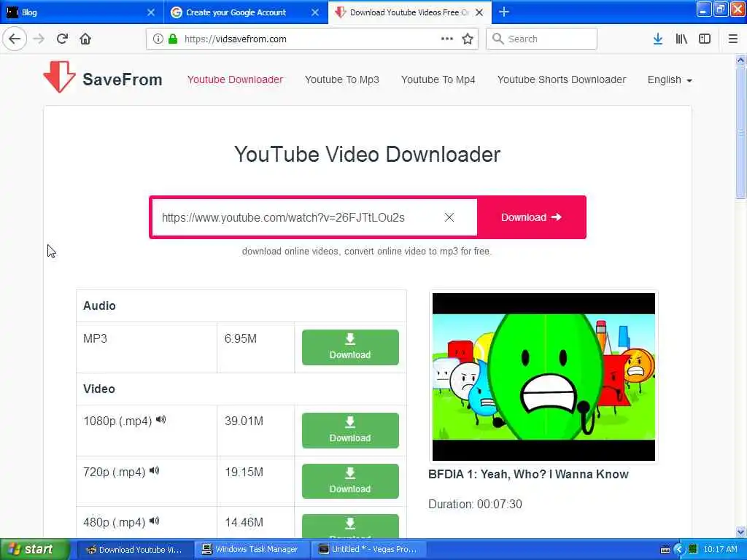Screen dimensions: 747x560
Task: Switch to Untitled Vegas Pro taskbar item
Action: (368, 550)
